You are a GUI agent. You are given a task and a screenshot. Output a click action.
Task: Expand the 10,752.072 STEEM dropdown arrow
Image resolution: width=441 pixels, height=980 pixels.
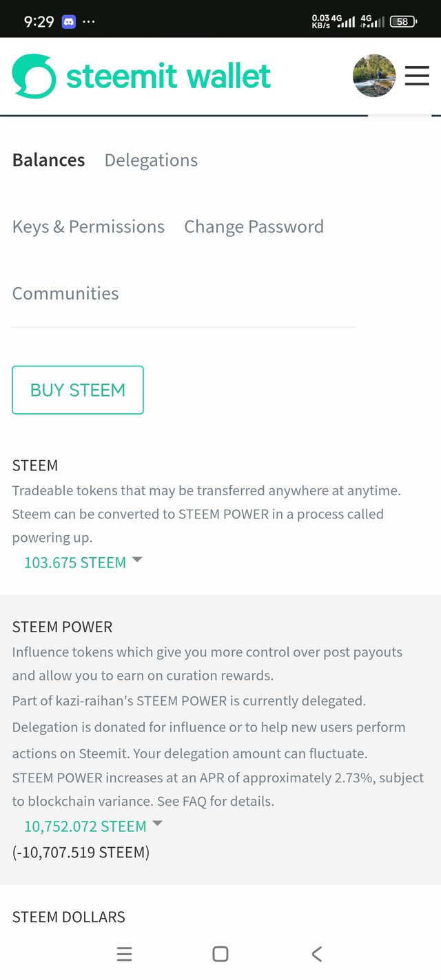pyautogui.click(x=157, y=824)
